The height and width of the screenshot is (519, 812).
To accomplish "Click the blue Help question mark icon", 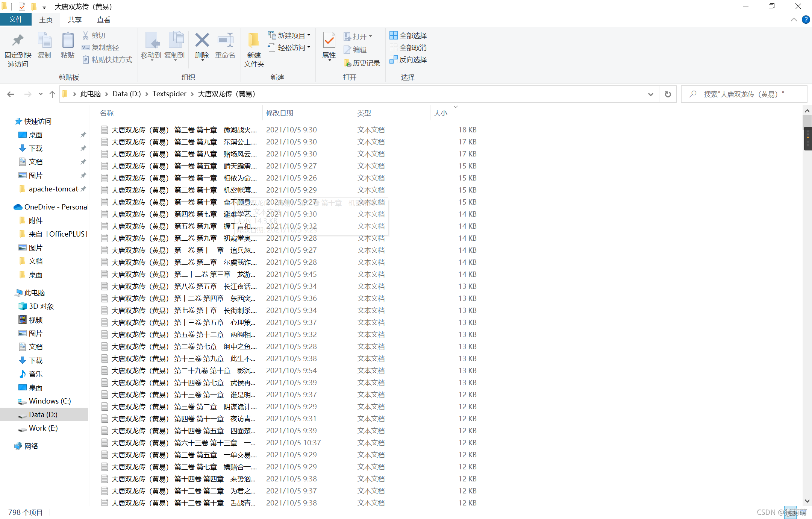I will [x=806, y=20].
